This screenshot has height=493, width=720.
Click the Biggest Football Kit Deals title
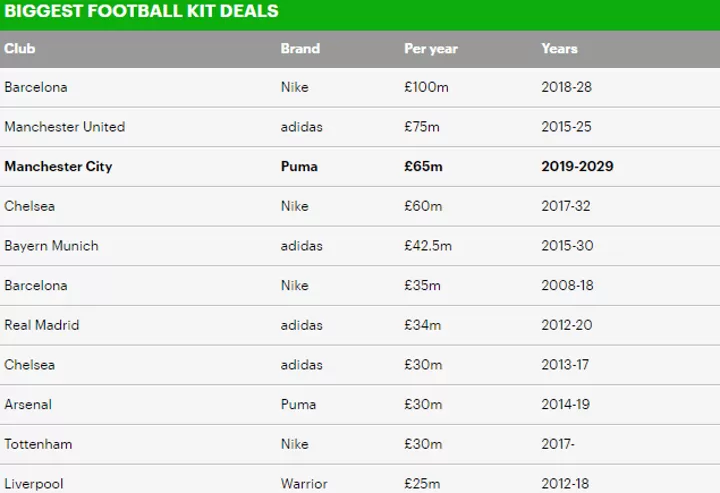[x=141, y=12]
